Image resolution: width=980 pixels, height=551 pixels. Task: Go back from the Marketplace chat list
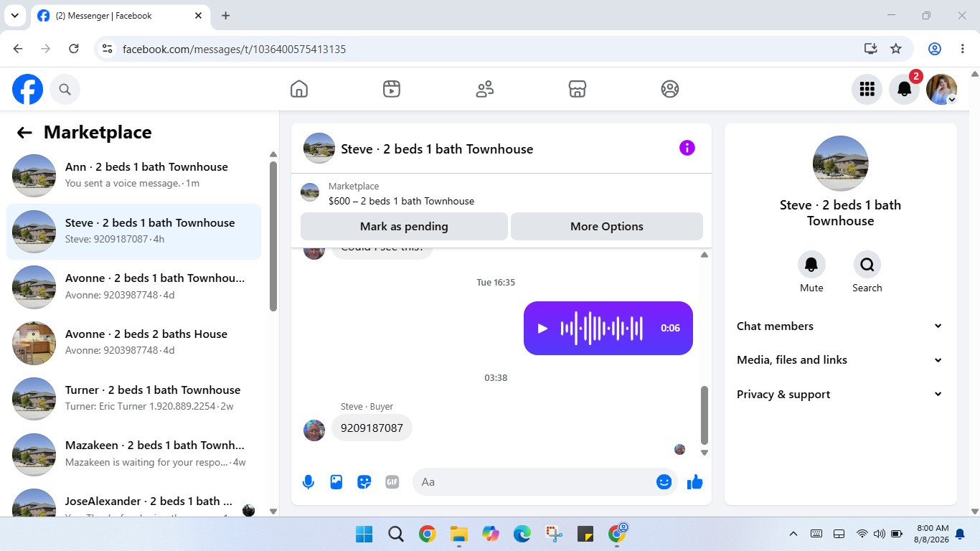pos(24,132)
